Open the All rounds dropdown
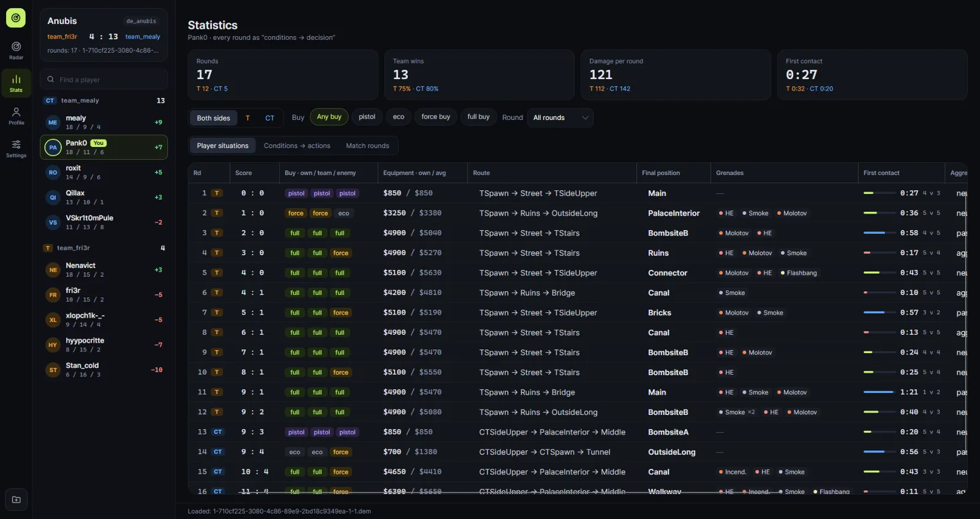Screen dimensions: 980x519 tap(560, 118)
